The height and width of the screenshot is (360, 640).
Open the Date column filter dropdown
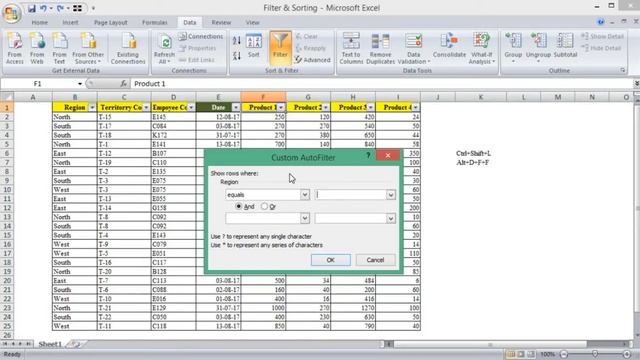[236, 107]
